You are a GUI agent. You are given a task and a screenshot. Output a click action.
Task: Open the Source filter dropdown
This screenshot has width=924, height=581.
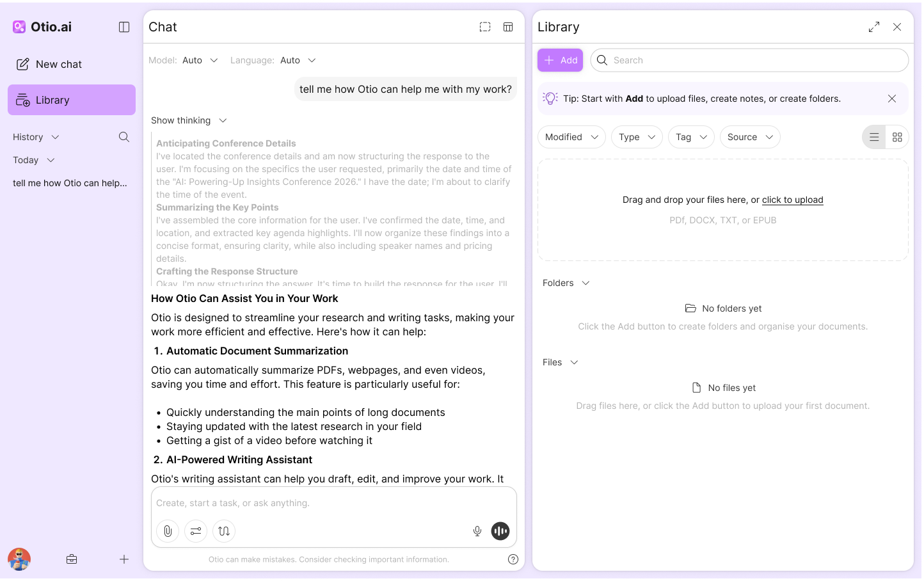[x=750, y=137]
